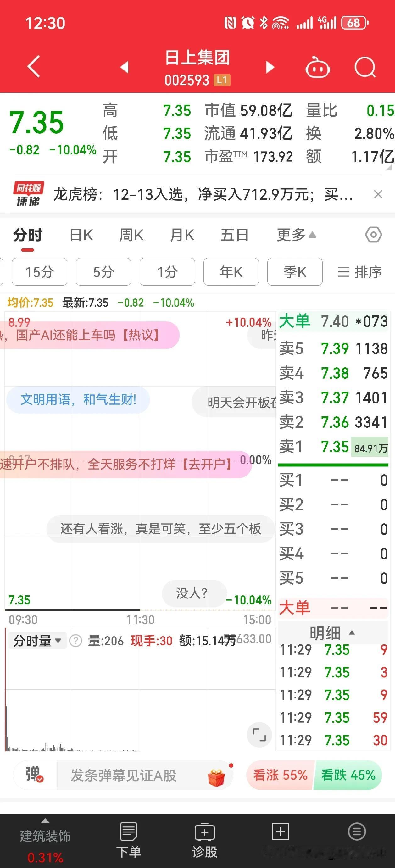
Task: Switch to the 五日 tab
Action: [x=234, y=235]
